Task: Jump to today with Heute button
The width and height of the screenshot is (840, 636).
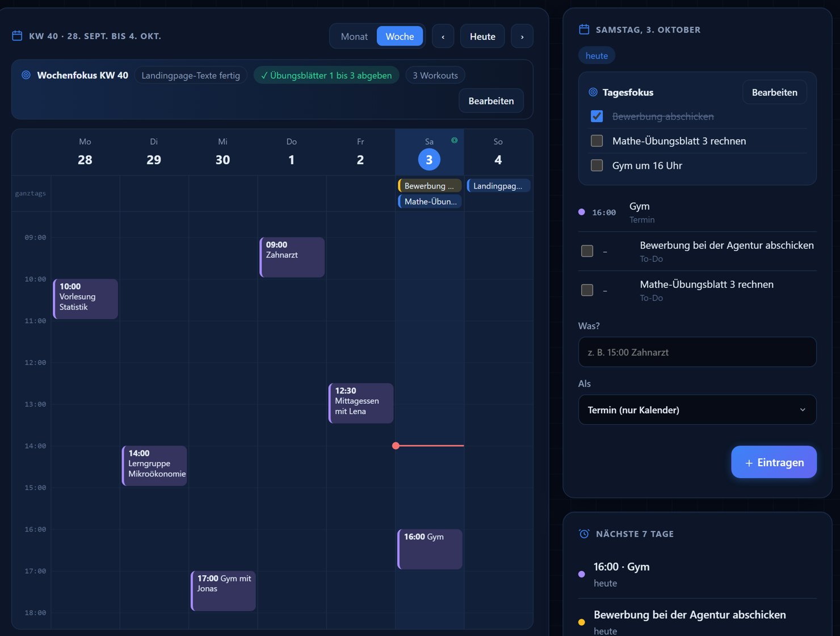Action: click(482, 36)
